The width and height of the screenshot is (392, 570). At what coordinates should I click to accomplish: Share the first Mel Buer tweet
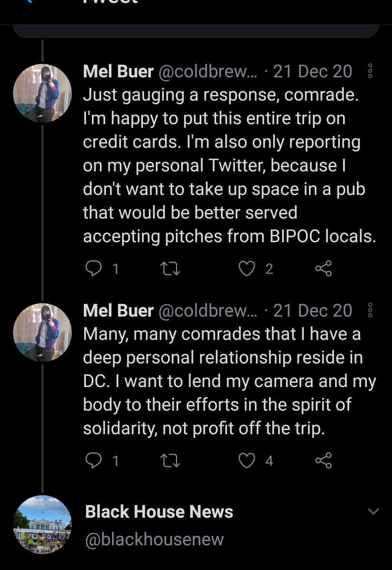coord(324,269)
